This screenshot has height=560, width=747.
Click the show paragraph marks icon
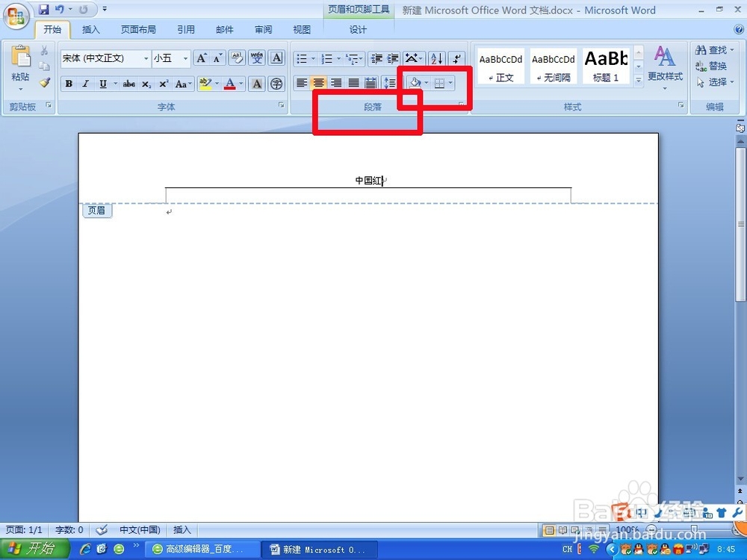click(x=456, y=58)
